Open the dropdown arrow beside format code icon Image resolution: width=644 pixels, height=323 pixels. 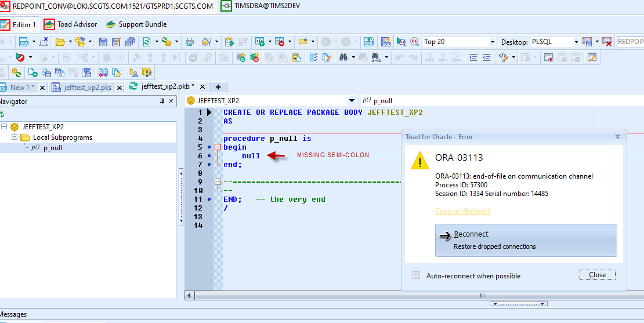coord(513,57)
